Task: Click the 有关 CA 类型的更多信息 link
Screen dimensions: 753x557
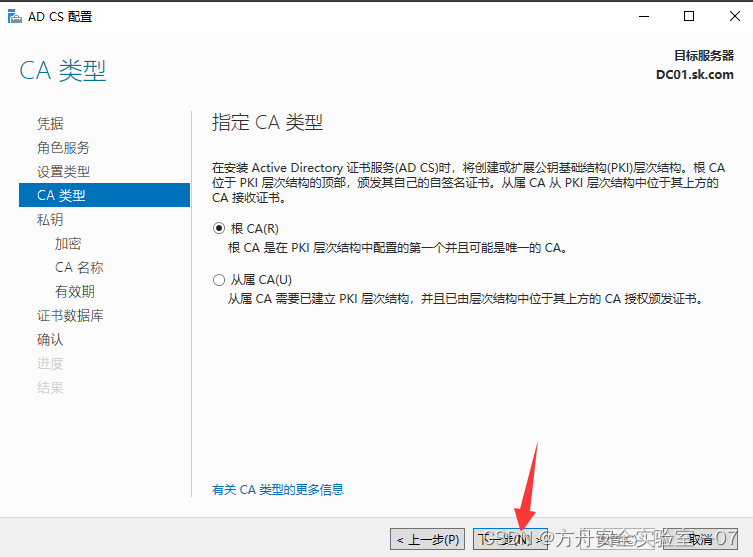Action: click(x=278, y=490)
